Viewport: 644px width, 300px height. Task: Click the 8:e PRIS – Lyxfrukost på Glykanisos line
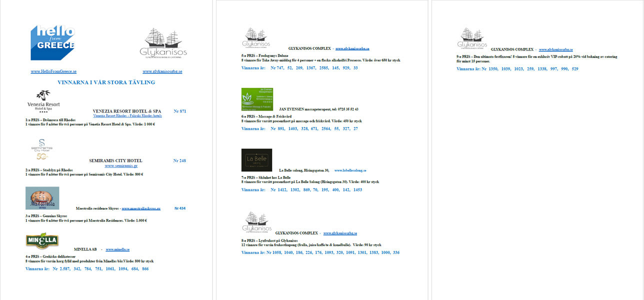pos(268,240)
